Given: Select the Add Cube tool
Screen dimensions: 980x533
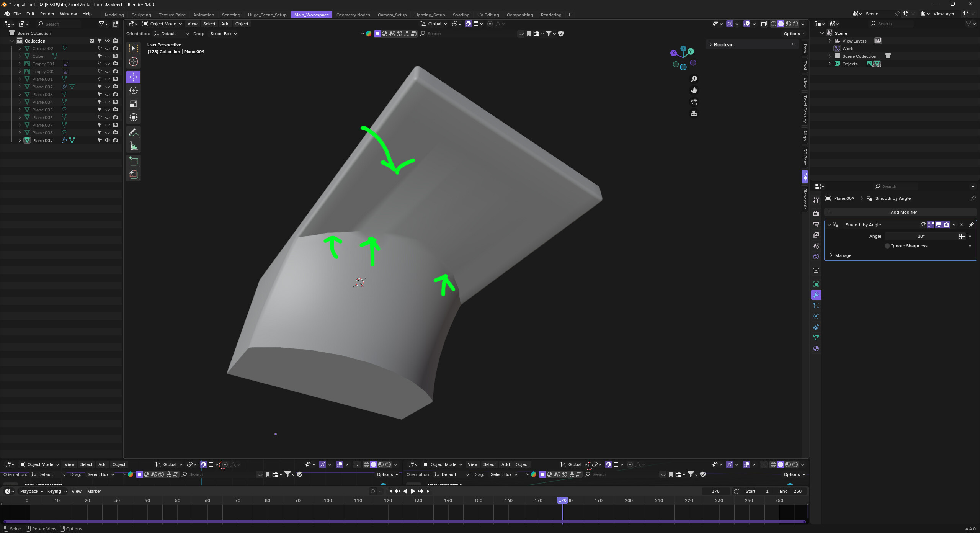Looking at the screenshot, I should [133, 161].
